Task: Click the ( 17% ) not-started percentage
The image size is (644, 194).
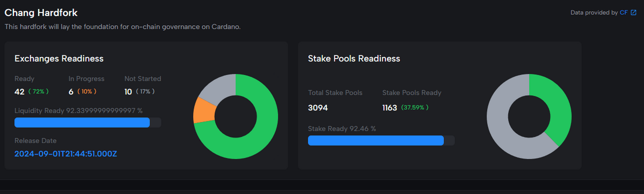Action: point(145,92)
